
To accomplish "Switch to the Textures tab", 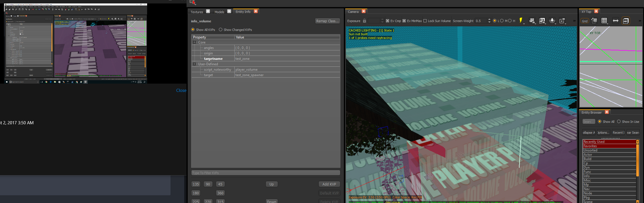I will tap(197, 12).
